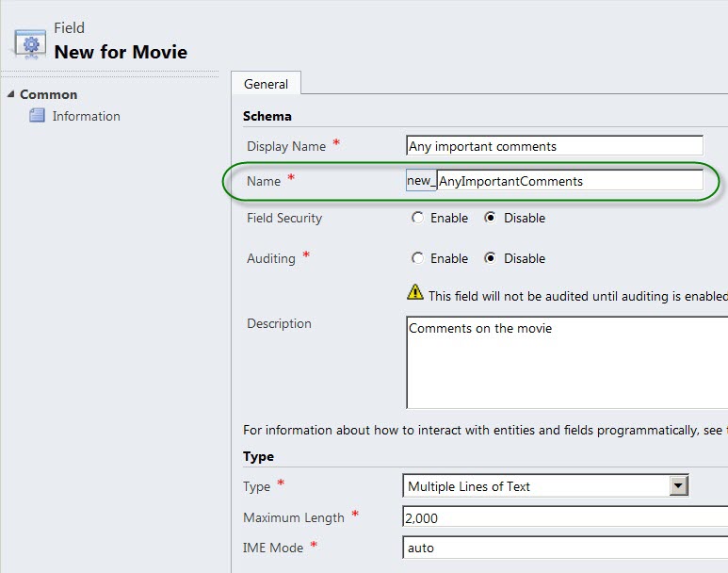Collapse the Common section triangle
Viewport: 728px width, 573px height.
[10, 94]
